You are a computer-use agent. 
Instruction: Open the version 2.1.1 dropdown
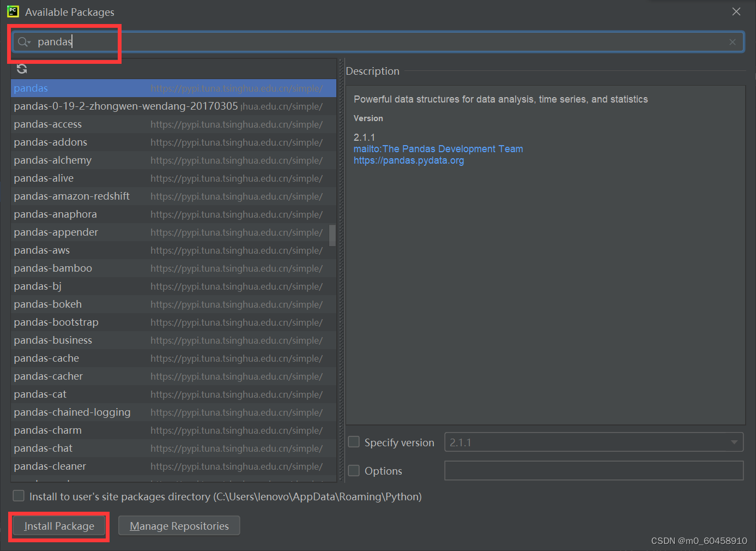pyautogui.click(x=594, y=442)
